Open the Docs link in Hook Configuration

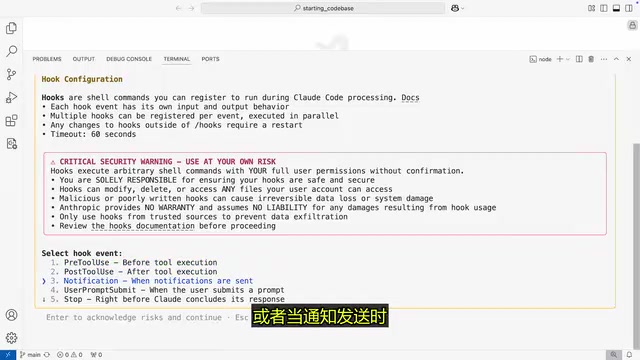410,98
